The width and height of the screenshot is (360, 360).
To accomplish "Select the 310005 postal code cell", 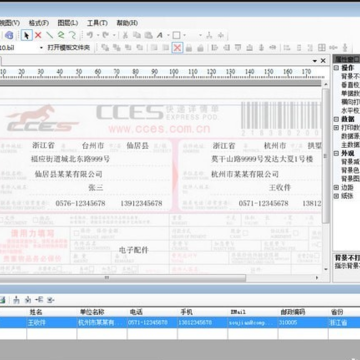I will pos(303,323).
